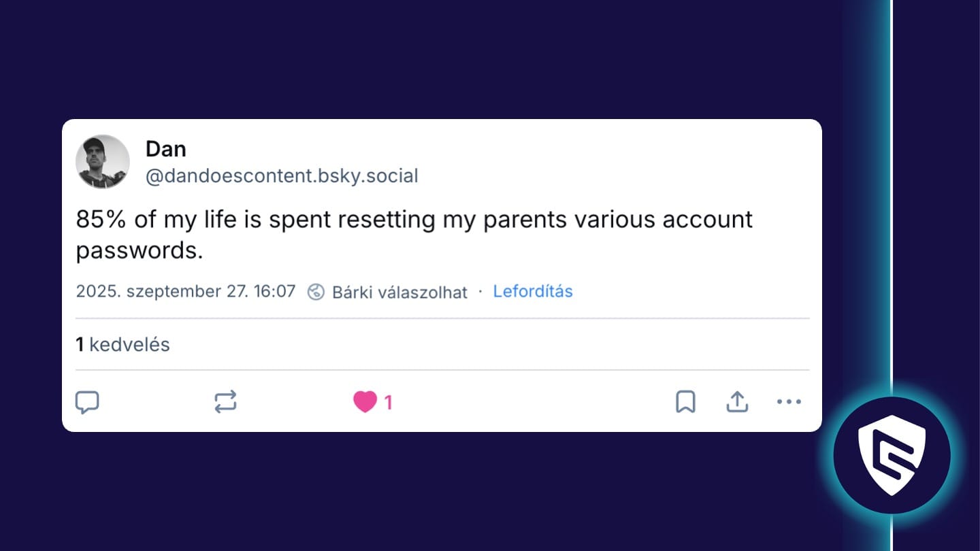Click the Lefordítás translate link
This screenshot has width=980, height=551.
(533, 291)
